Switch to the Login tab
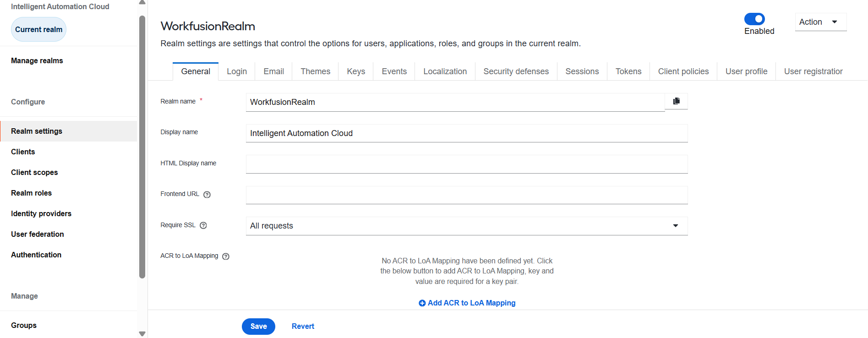The height and width of the screenshot is (338, 868). pos(237,71)
